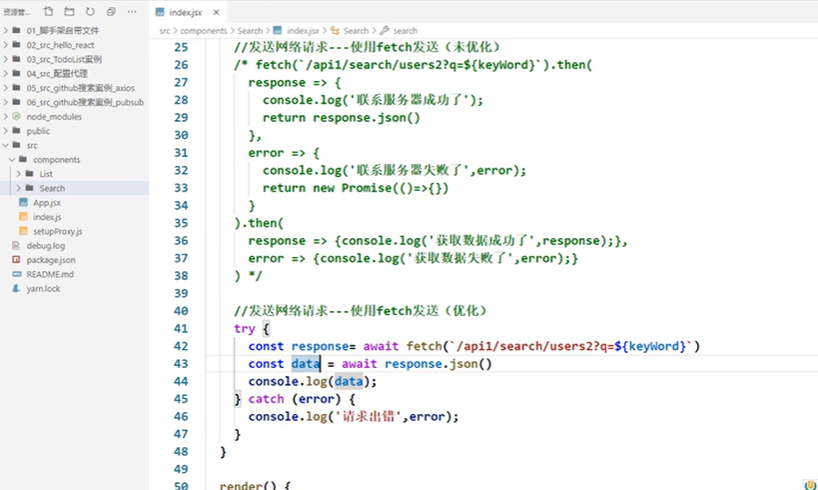
Task: Click 'data' inside console.log on line 44
Action: pyautogui.click(x=348, y=381)
